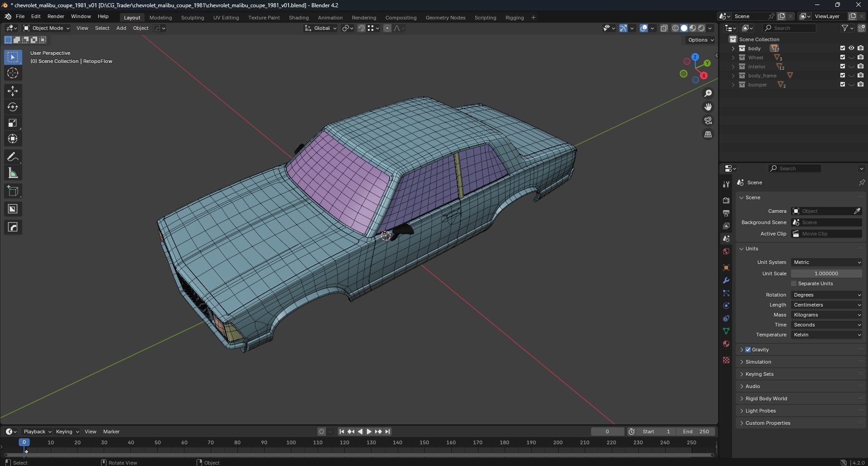Viewport: 868px width, 466px height.
Task: Open the viewport Options popover
Action: tap(700, 40)
